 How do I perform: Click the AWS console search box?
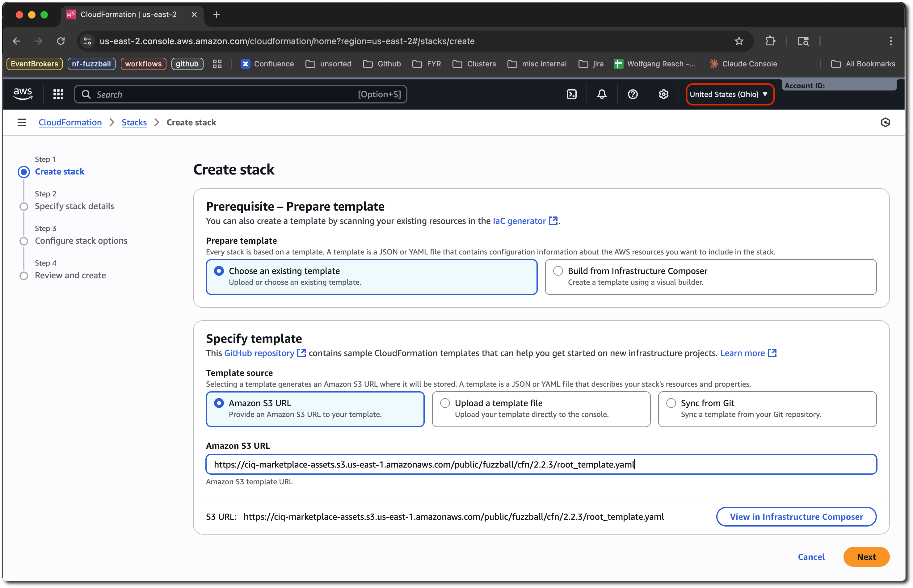(x=241, y=94)
